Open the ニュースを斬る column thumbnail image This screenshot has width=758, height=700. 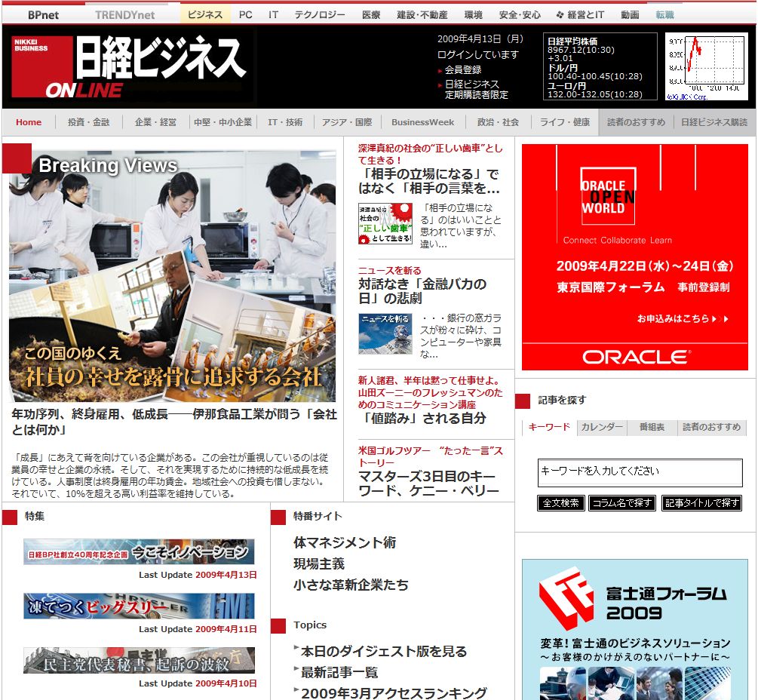click(385, 333)
